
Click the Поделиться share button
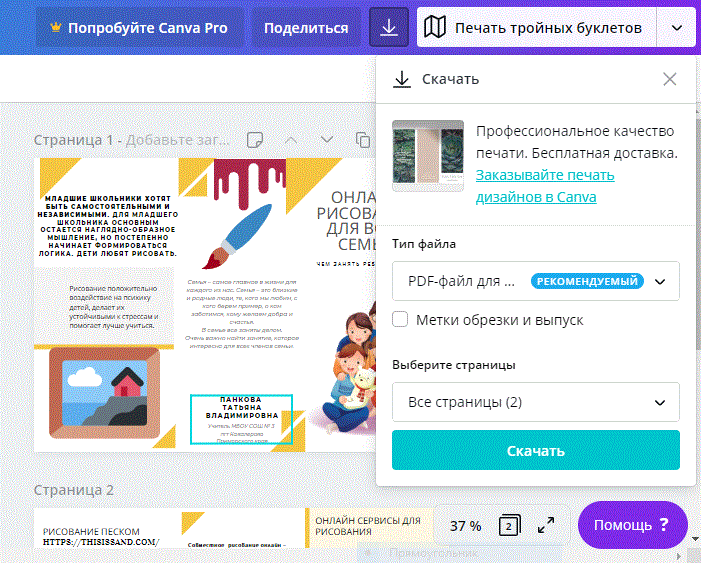point(306,28)
